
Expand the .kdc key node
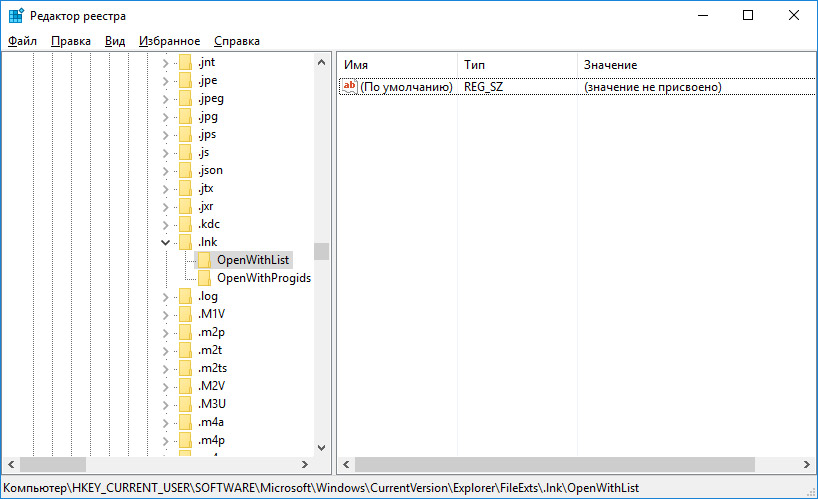click(165, 224)
